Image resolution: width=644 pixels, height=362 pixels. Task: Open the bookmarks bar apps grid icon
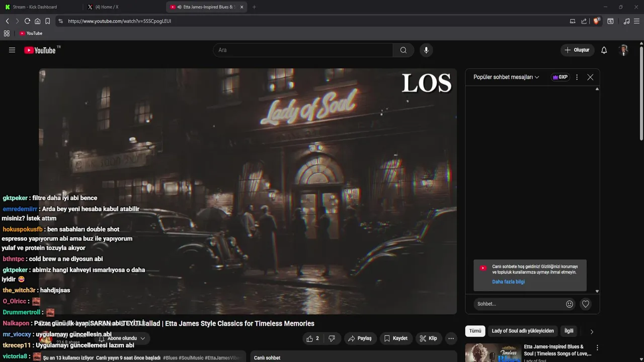click(x=7, y=33)
